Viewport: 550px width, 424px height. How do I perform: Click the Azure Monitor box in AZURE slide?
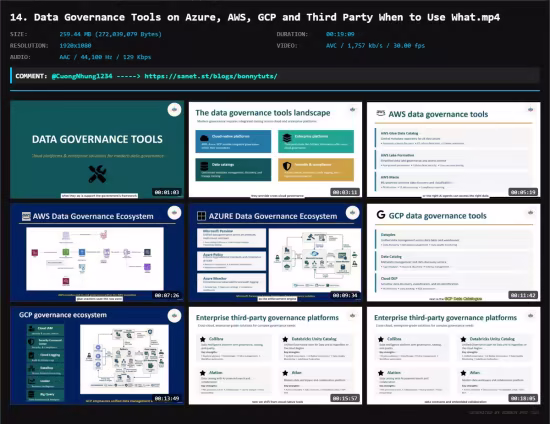(232, 283)
